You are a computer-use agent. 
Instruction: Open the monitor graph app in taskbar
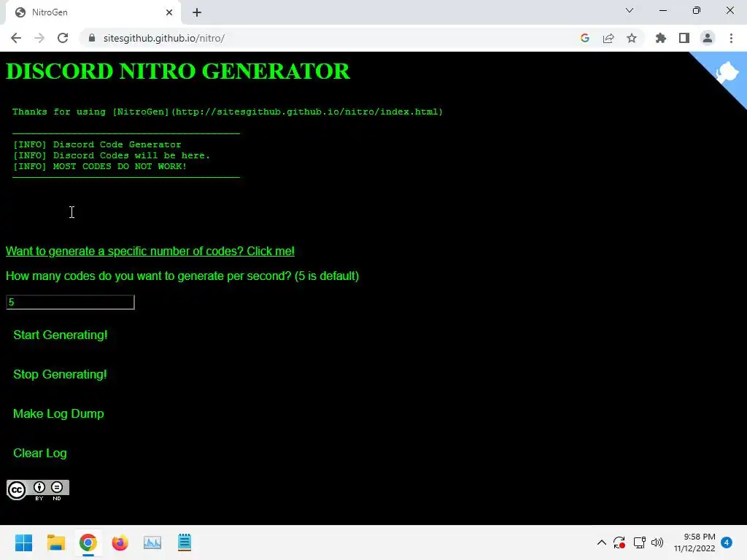coord(152,542)
